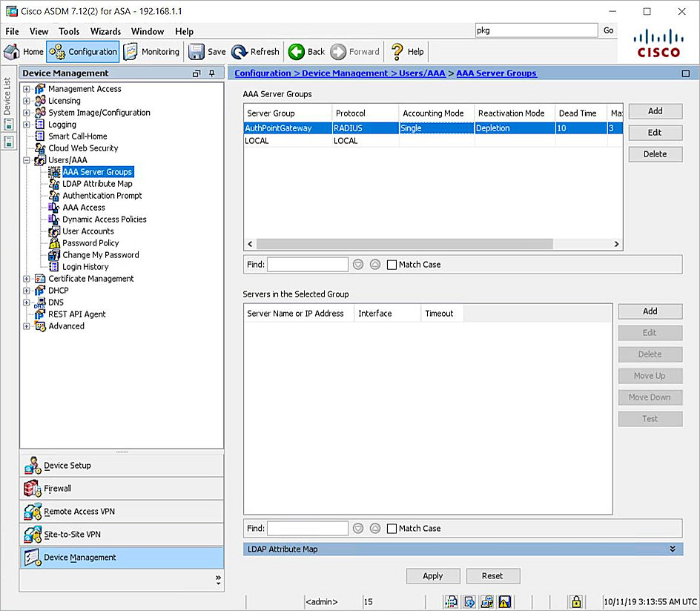Expand the LDAP Attribute Map section
This screenshot has width=700, height=611.
point(673,549)
